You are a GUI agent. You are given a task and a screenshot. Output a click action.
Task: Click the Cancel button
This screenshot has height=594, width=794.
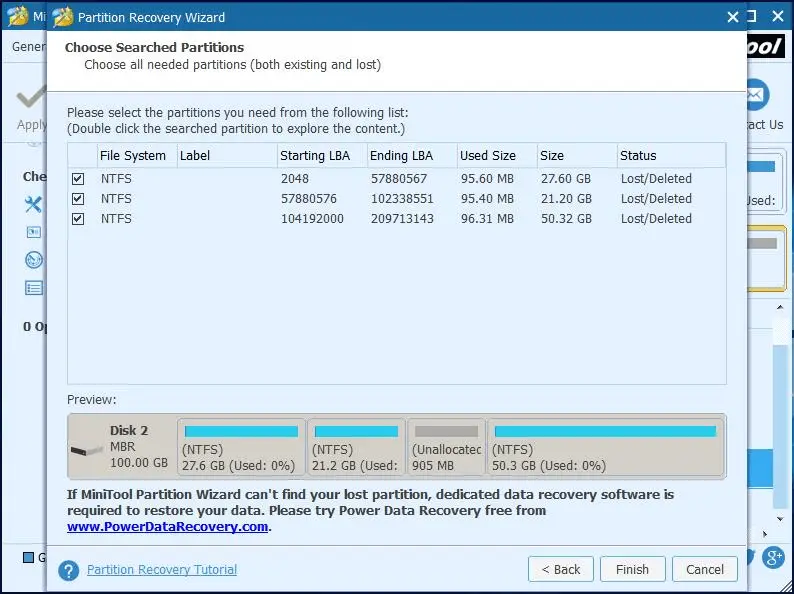[x=704, y=570]
